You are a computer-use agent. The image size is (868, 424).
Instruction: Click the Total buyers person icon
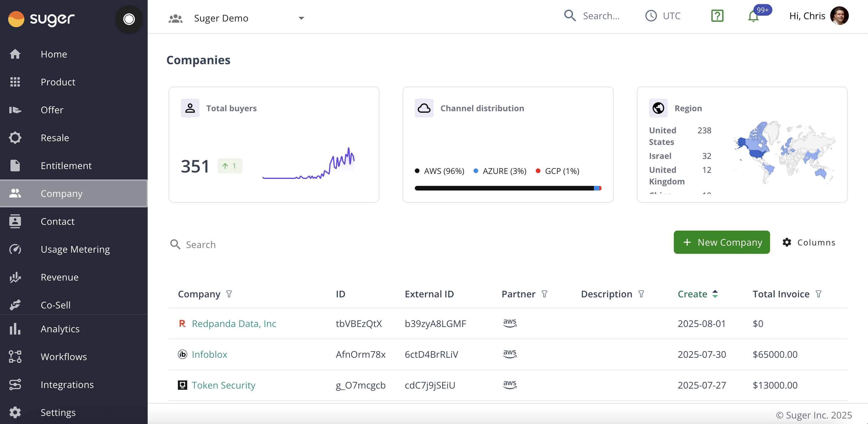pyautogui.click(x=190, y=108)
